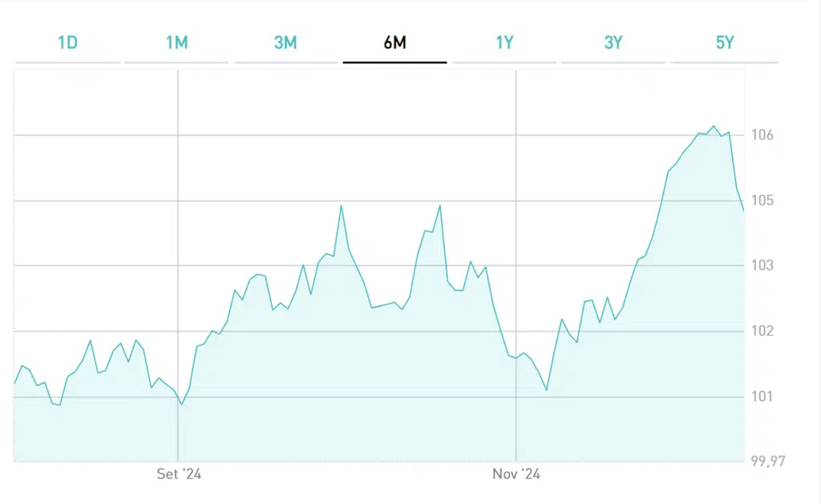
Task: Select the 1M range tab
Action: click(x=176, y=43)
